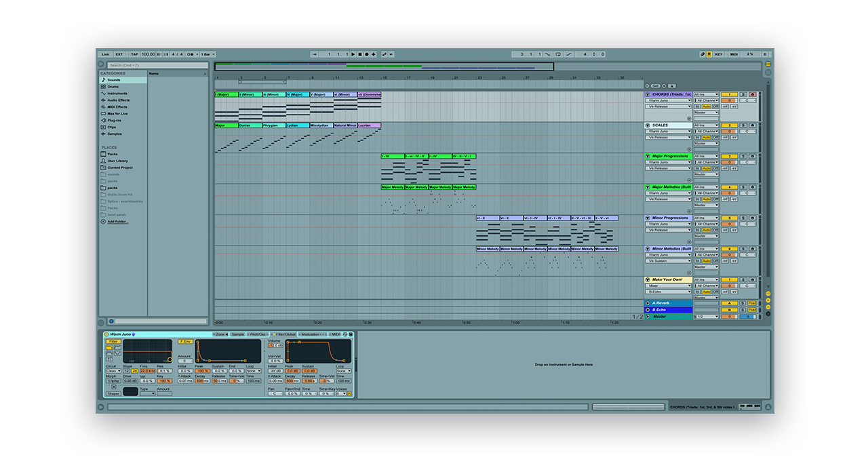
Task: Open the quantization menu showing 1 Bar
Action: (208, 54)
